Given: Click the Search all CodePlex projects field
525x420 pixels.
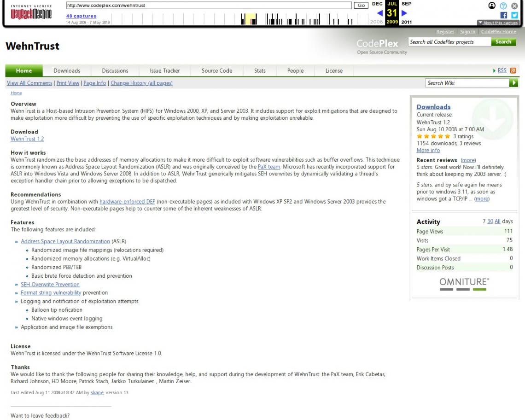Looking at the screenshot, I should point(449,42).
